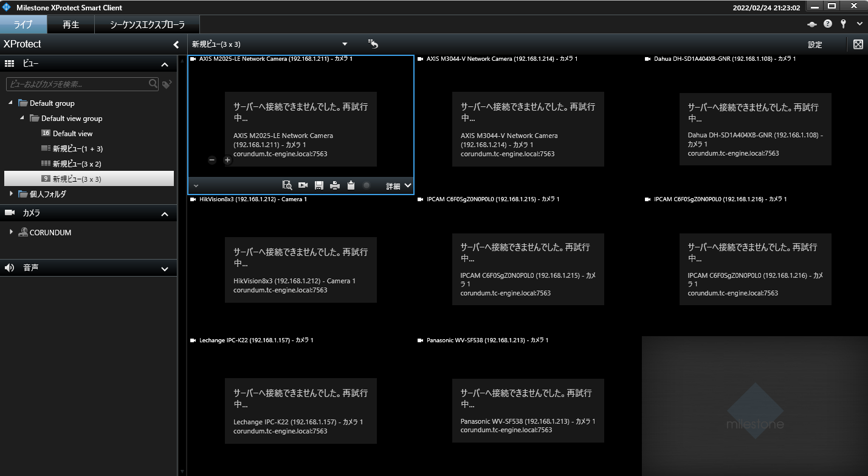Click the Panasonic WV-SF538 error message box

(x=528, y=410)
